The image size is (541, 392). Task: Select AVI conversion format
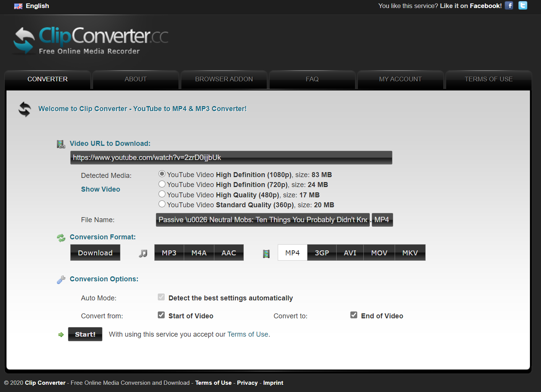pos(350,253)
